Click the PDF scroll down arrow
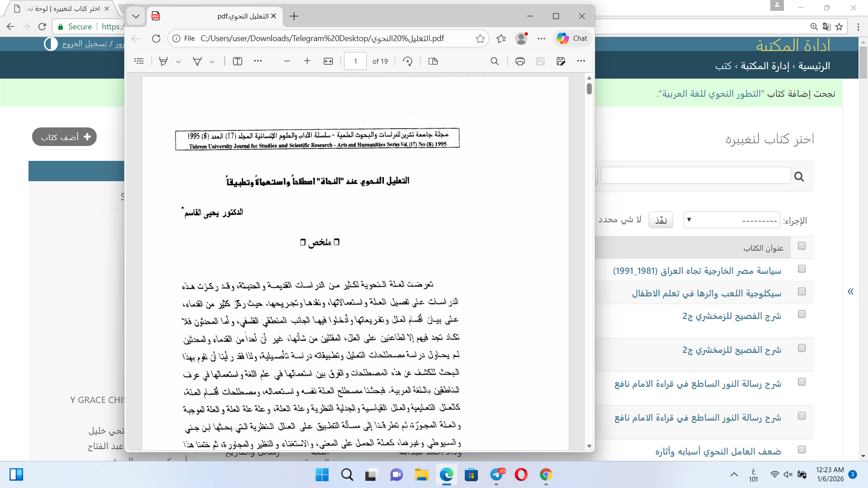Image resolution: width=868 pixels, height=488 pixels. [589, 446]
